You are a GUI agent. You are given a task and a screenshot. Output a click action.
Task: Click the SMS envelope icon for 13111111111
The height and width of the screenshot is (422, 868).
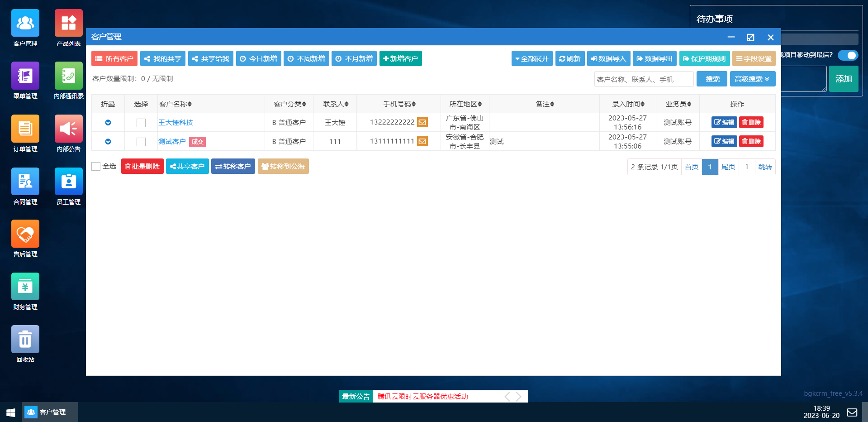[422, 141]
